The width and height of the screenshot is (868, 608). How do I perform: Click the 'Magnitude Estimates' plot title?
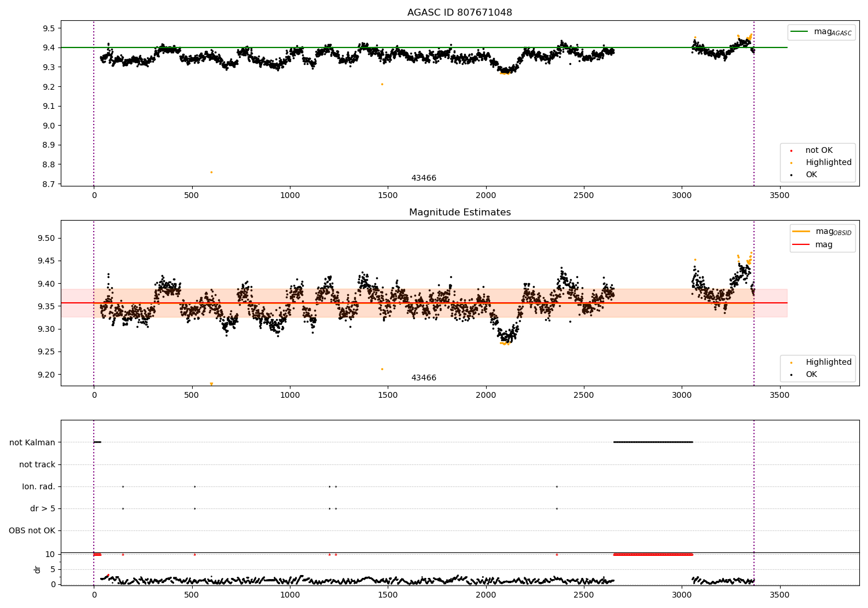tap(459, 213)
